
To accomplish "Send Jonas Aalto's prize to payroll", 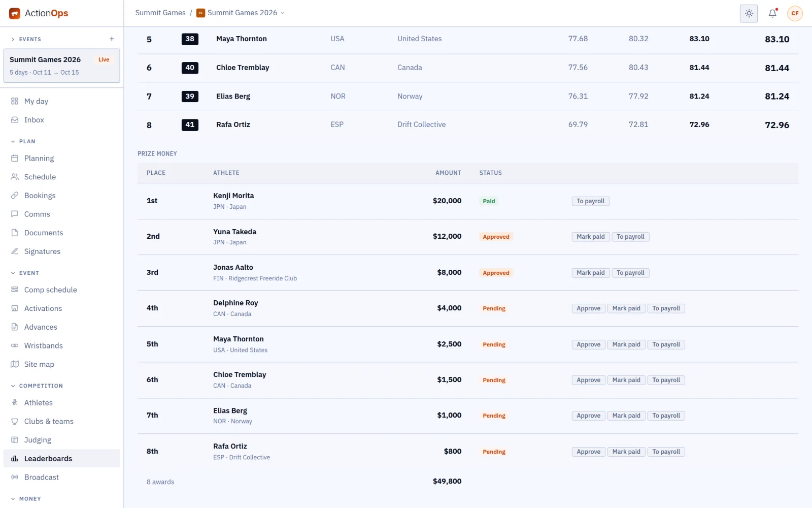I will (630, 273).
